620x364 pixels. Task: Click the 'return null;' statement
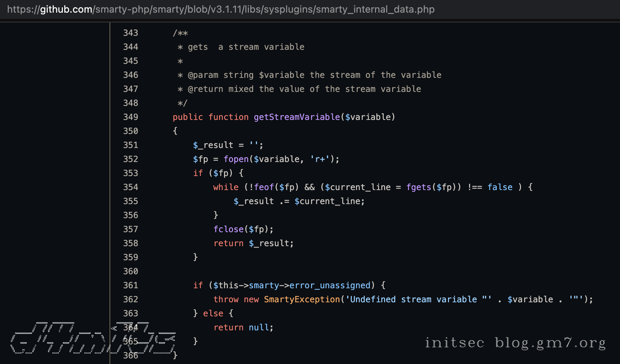pyautogui.click(x=243, y=328)
